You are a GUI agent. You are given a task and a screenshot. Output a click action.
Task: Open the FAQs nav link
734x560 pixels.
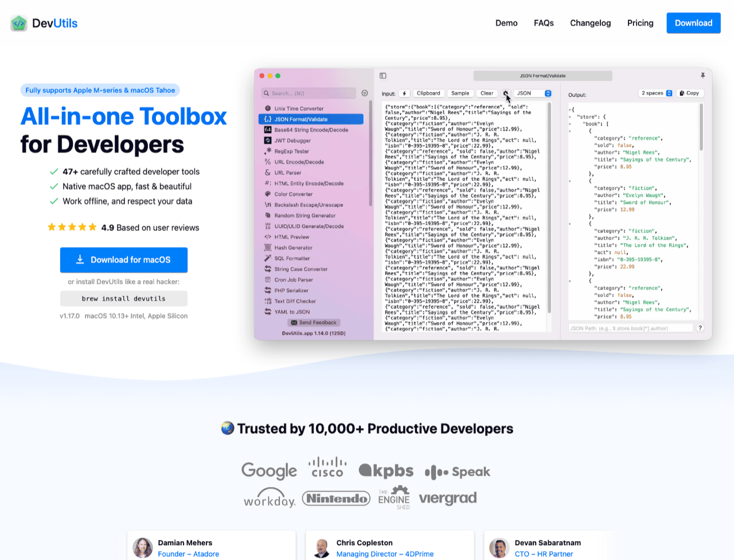[544, 23]
